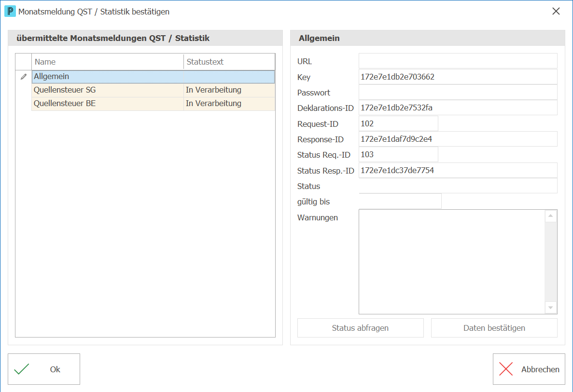Select the Quellensteuer BE row
The image size is (573, 392).
pyautogui.click(x=154, y=104)
